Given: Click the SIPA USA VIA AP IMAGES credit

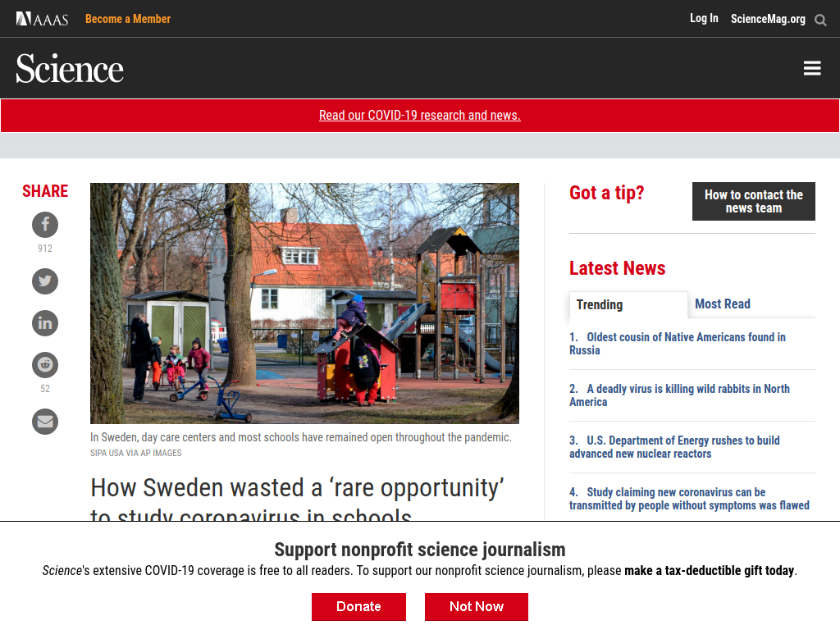Looking at the screenshot, I should click(135, 453).
